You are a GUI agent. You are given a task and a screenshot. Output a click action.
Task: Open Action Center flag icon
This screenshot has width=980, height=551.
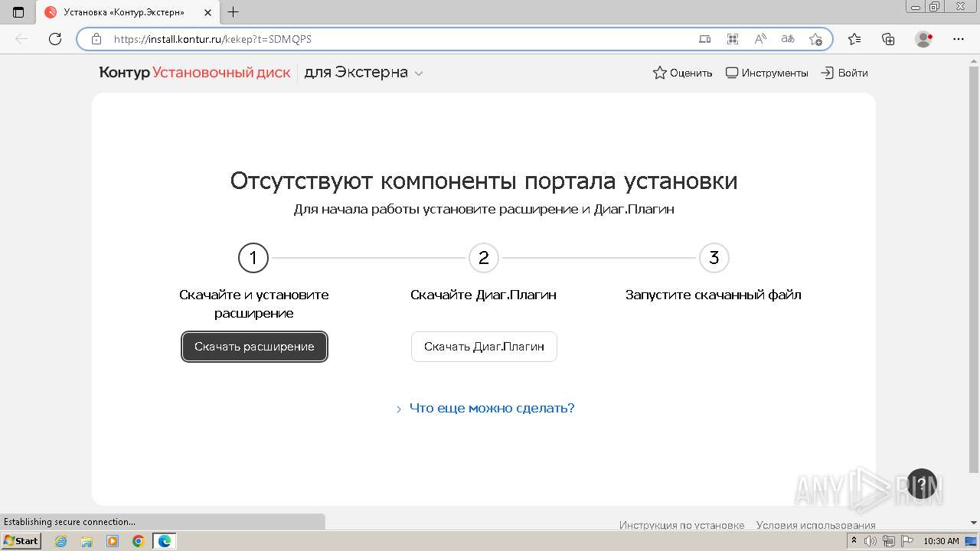(x=906, y=541)
